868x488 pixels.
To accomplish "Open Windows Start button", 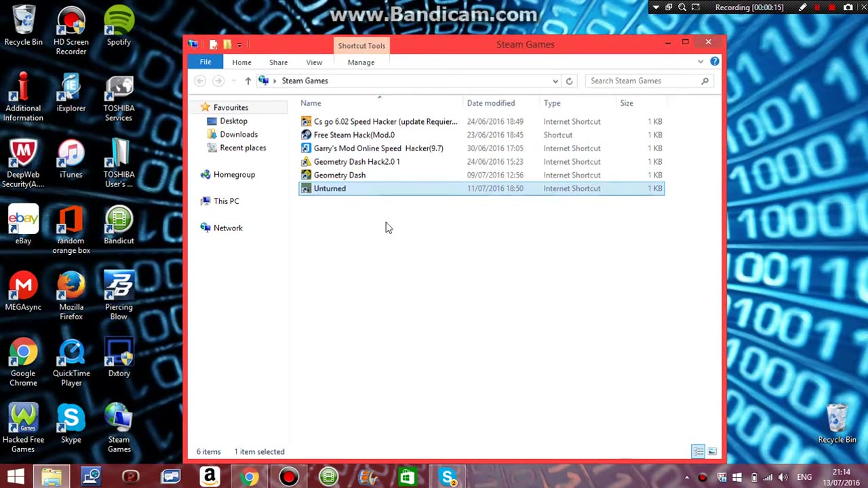I will pyautogui.click(x=16, y=477).
